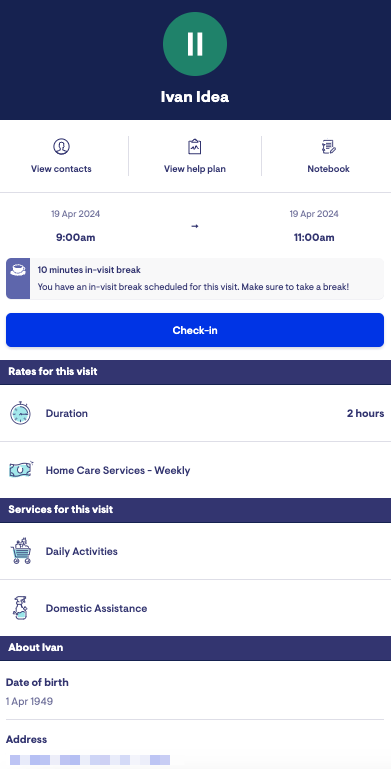Open View contacts person icon
This screenshot has height=769, width=391.
61,146
